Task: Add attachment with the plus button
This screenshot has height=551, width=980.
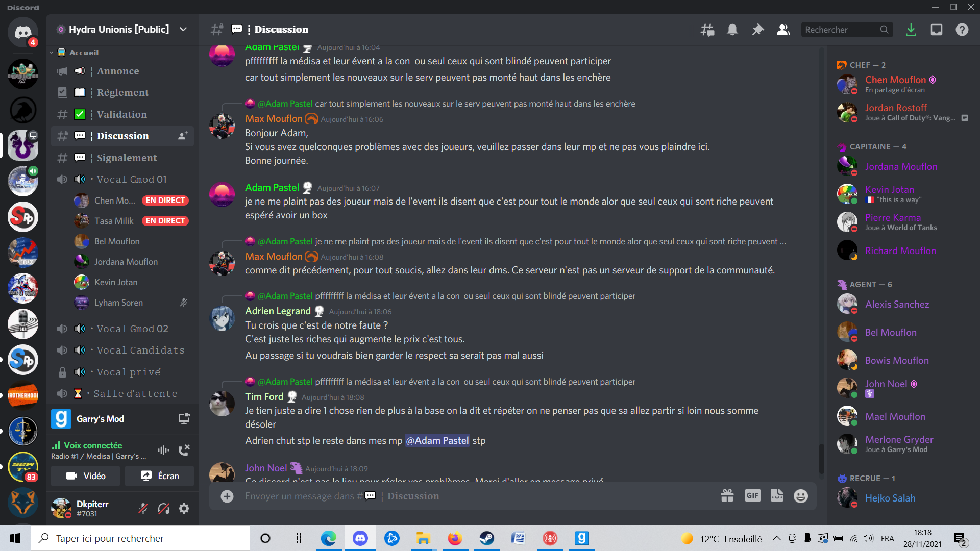Action: tap(227, 496)
